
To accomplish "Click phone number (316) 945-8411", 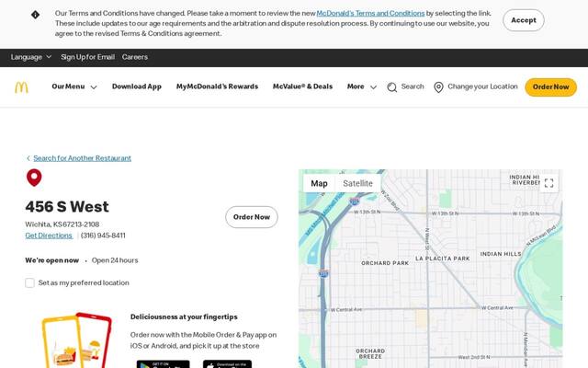I will [x=103, y=236].
